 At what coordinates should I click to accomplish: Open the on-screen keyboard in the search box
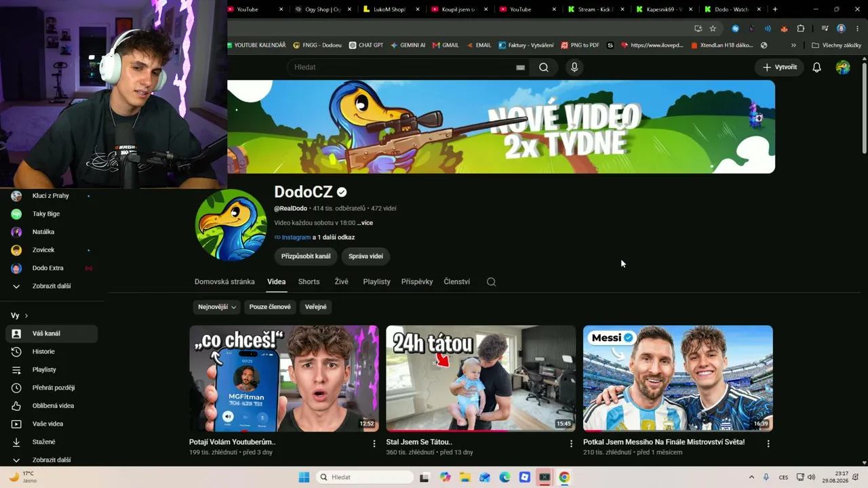(520, 68)
